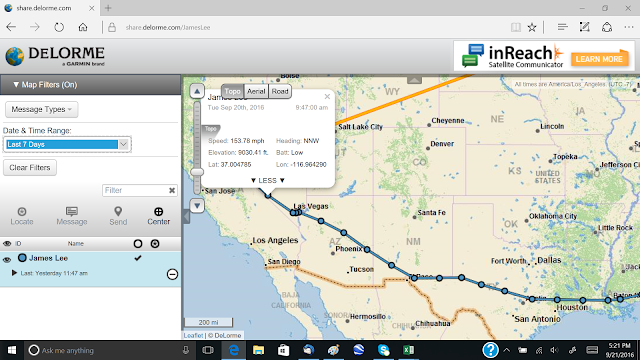Image resolution: width=640 pixels, height=360 pixels.
Task: Click the Locate icon
Action: (x=22, y=211)
